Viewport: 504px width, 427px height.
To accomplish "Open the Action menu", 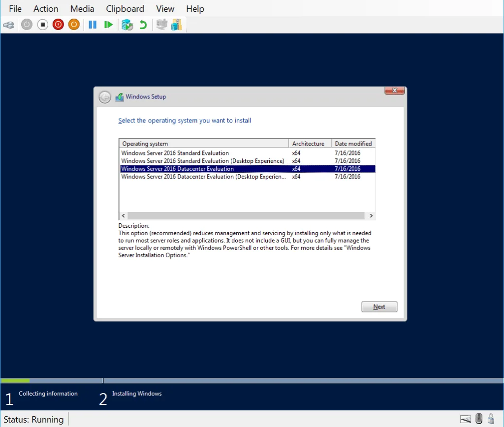I will (46, 9).
